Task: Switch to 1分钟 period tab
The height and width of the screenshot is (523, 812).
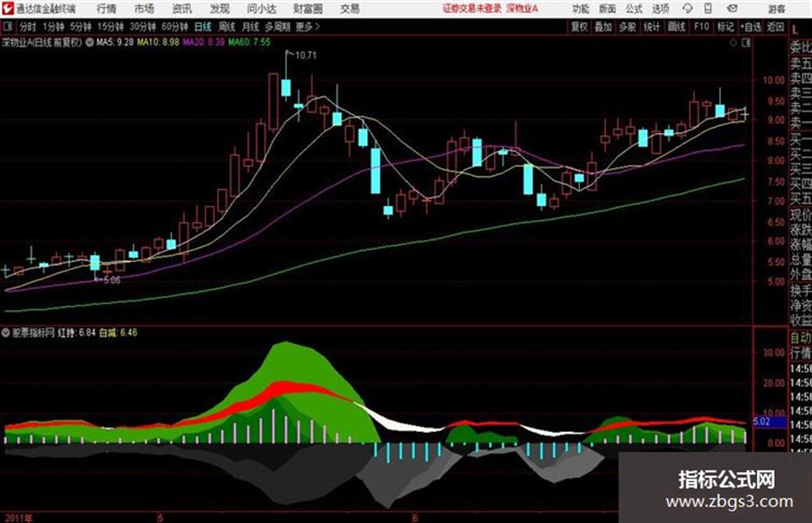Action: click(x=52, y=27)
